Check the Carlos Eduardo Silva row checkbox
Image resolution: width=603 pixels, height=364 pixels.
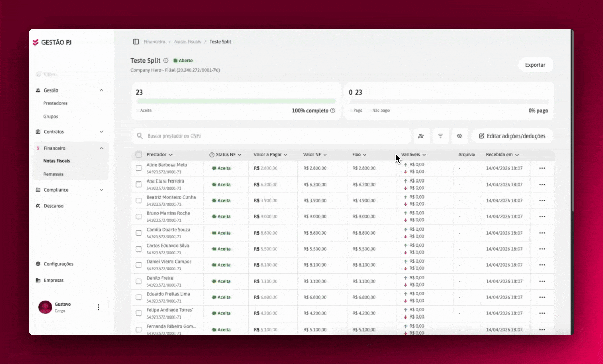(139, 249)
